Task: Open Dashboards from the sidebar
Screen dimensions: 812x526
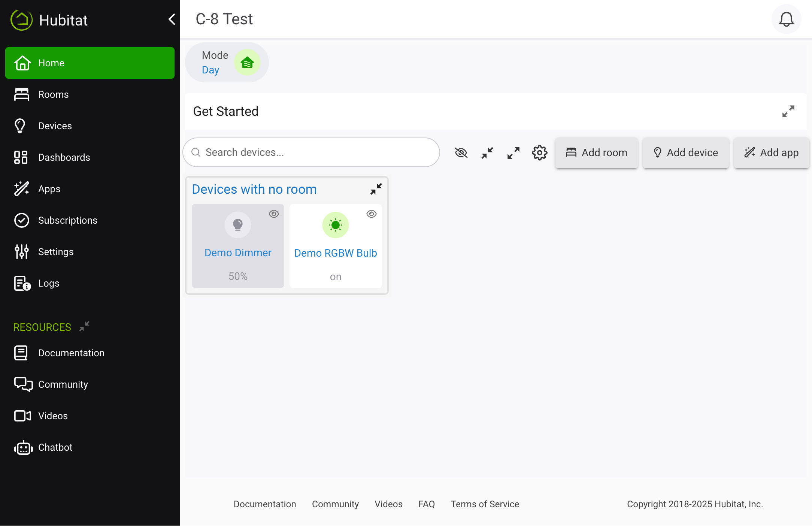Action: [90, 157]
